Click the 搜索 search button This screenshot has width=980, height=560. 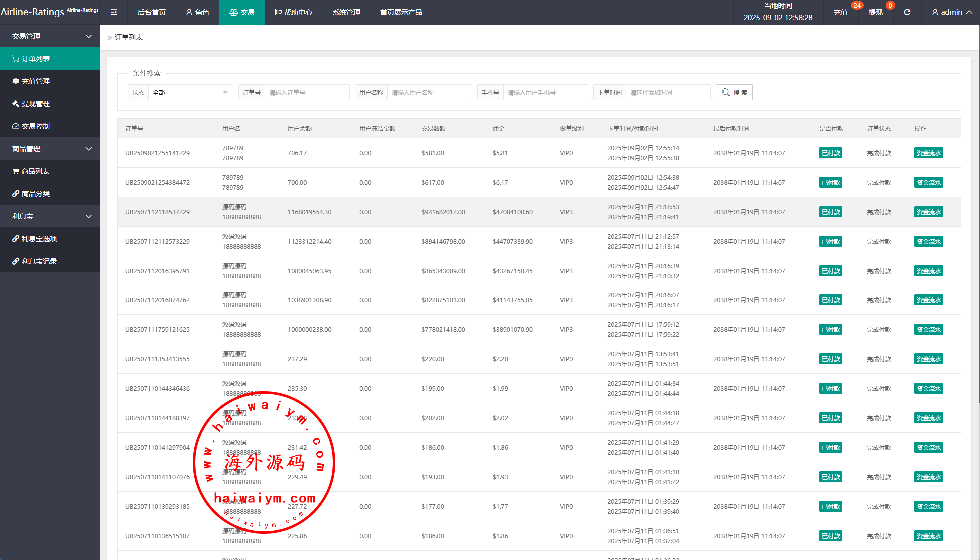(x=734, y=92)
